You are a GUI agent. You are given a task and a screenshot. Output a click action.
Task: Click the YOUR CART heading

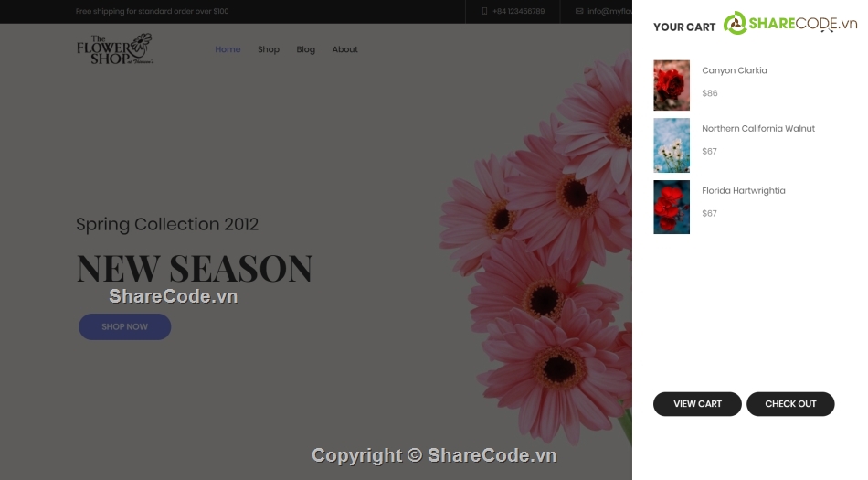[684, 27]
